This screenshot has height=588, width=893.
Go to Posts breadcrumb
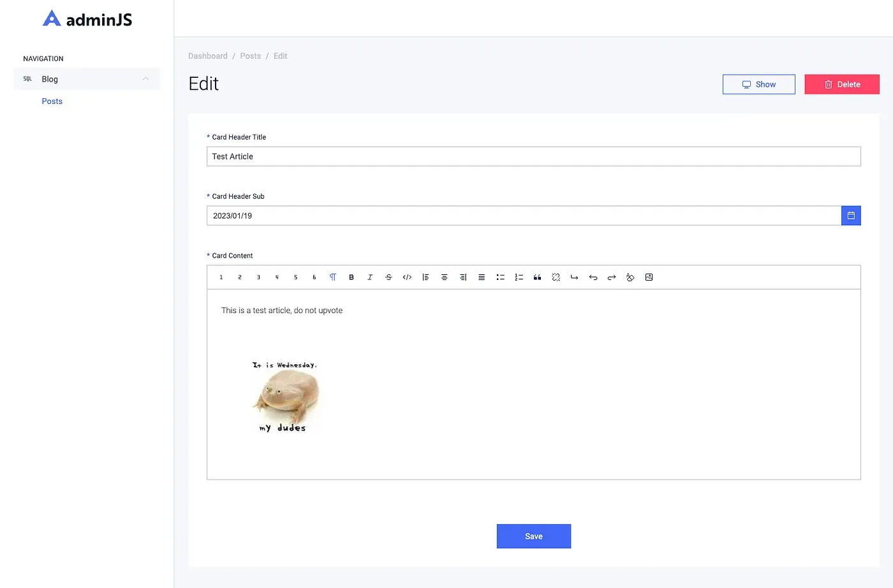tap(251, 56)
